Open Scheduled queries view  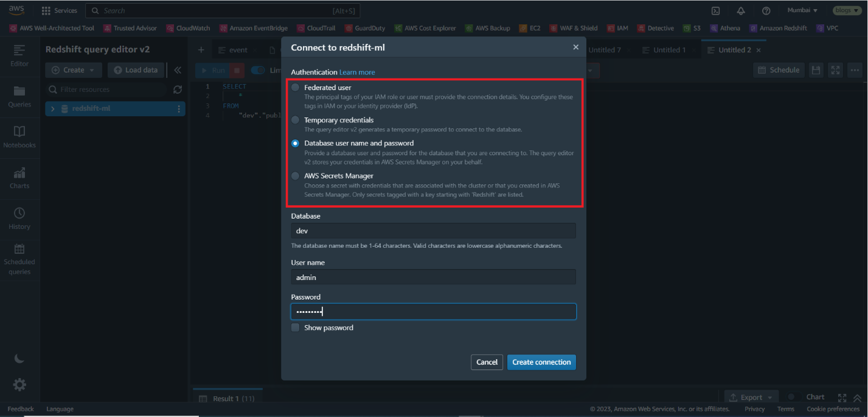click(19, 259)
